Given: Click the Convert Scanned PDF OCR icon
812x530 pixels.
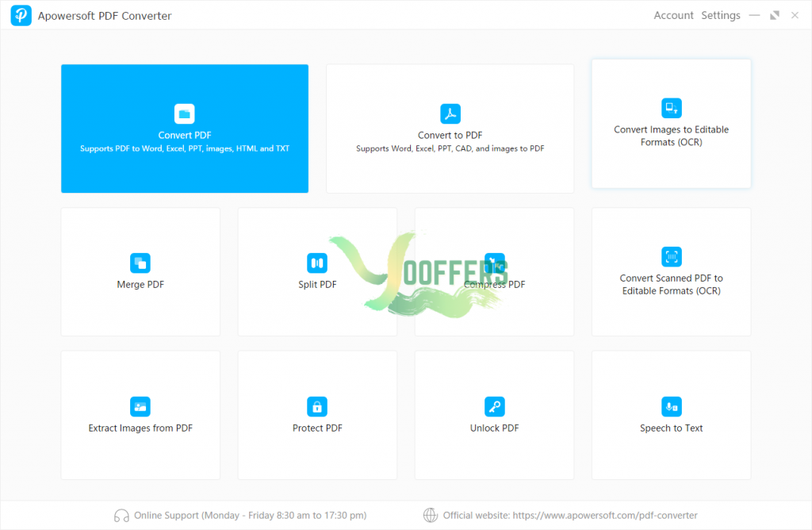Looking at the screenshot, I should pyautogui.click(x=671, y=257).
